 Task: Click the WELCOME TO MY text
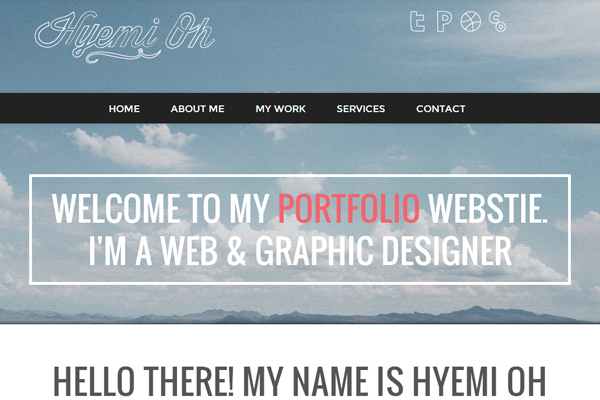[161, 209]
